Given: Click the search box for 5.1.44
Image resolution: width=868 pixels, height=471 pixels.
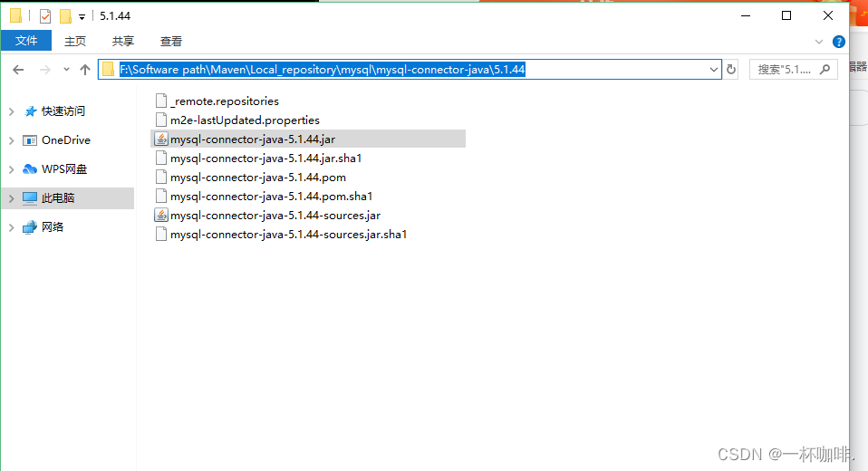Looking at the screenshot, I should coord(793,69).
